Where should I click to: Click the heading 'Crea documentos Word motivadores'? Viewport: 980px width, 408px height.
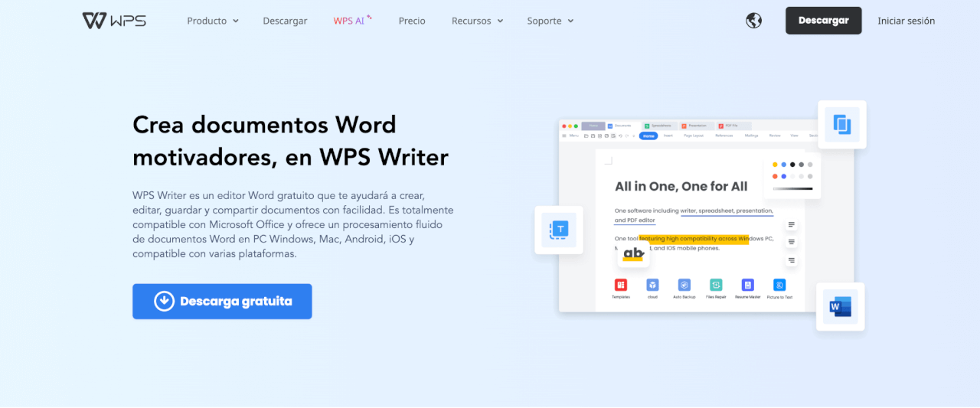(x=290, y=140)
